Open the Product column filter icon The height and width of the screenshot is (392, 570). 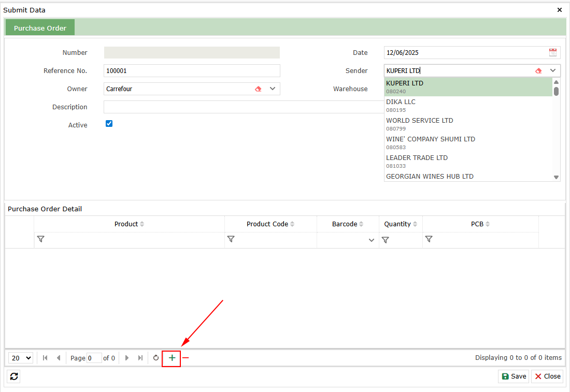41,239
